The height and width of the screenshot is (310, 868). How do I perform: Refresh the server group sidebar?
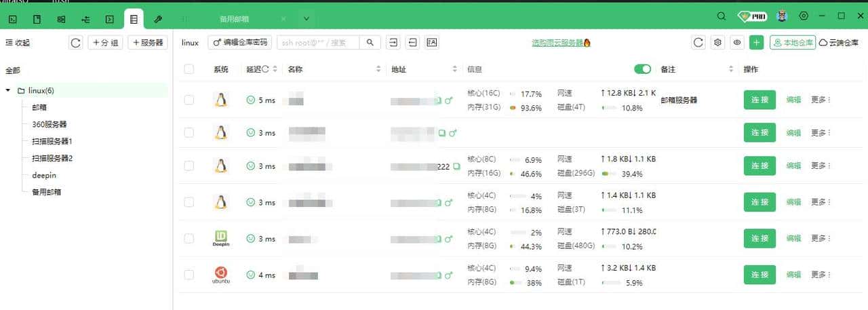pos(76,43)
